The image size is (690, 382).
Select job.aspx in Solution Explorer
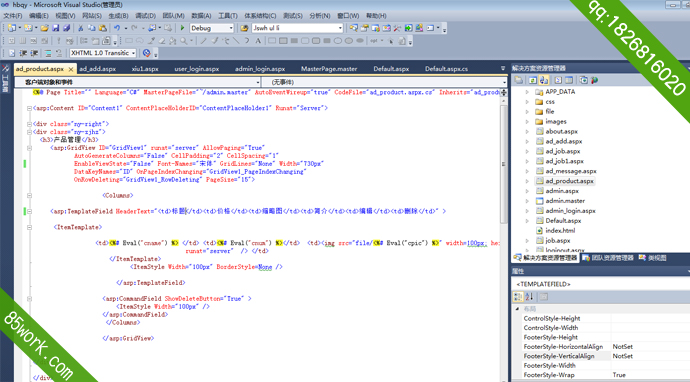tap(558, 241)
